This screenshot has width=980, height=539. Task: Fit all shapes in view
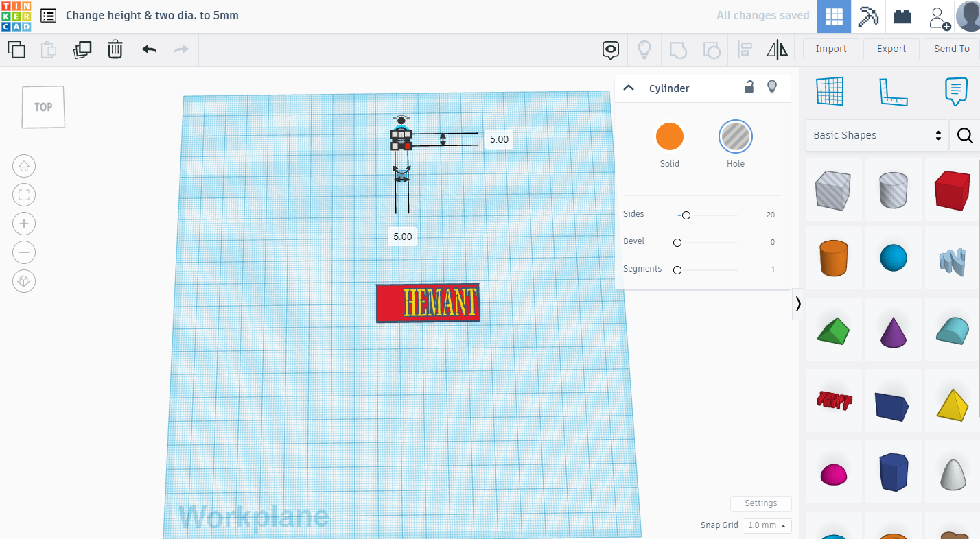click(x=24, y=195)
